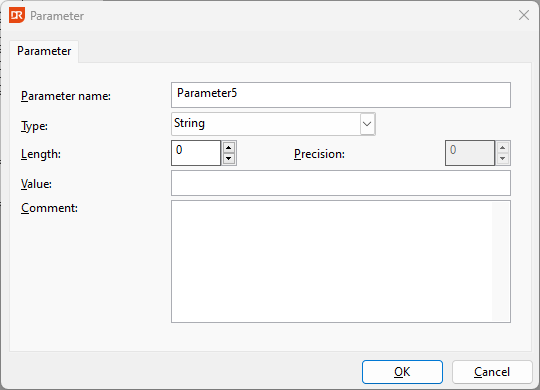The width and height of the screenshot is (540, 390).
Task: Click the Parameter name input field
Action: tap(341, 95)
